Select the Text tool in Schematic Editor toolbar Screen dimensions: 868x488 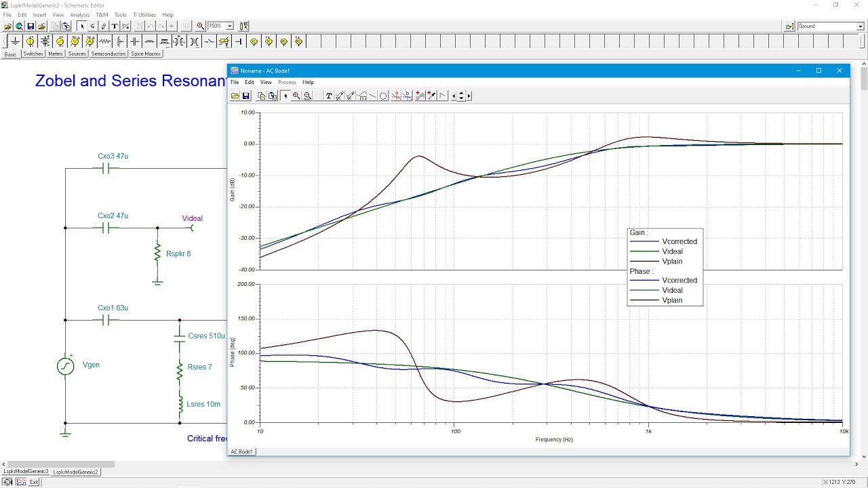115,26
